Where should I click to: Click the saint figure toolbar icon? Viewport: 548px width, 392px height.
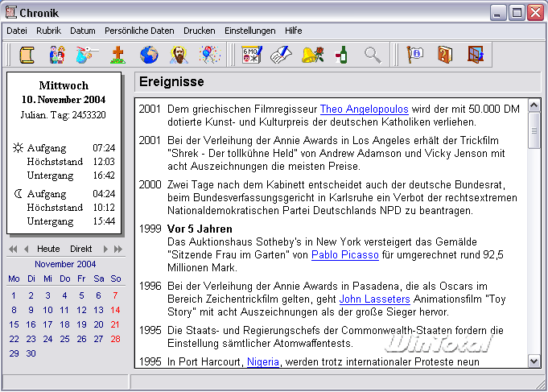click(x=178, y=55)
